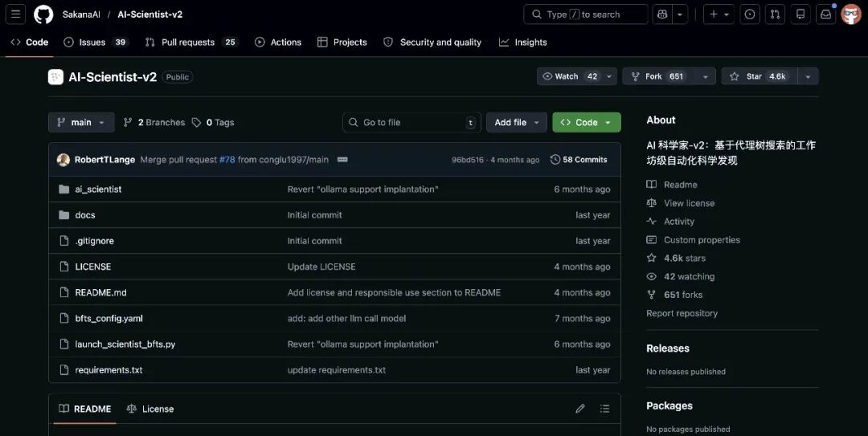Open the issues icon in top header
This screenshot has height=436, width=868.
[750, 14]
